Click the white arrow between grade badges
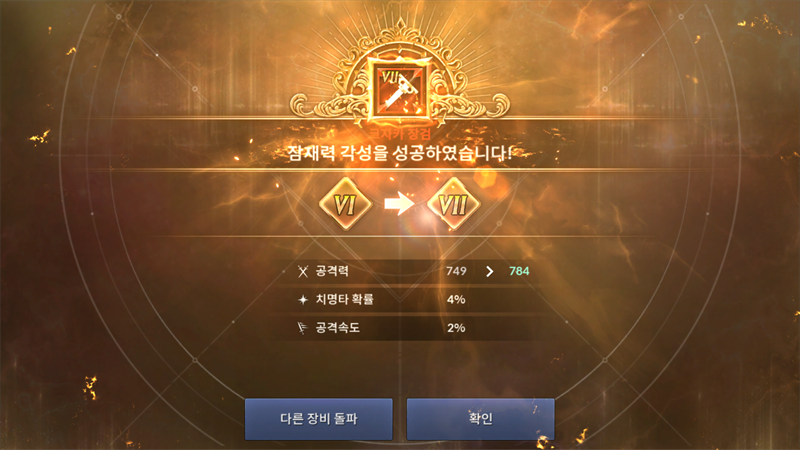The width and height of the screenshot is (800, 450). pyautogui.click(x=399, y=204)
